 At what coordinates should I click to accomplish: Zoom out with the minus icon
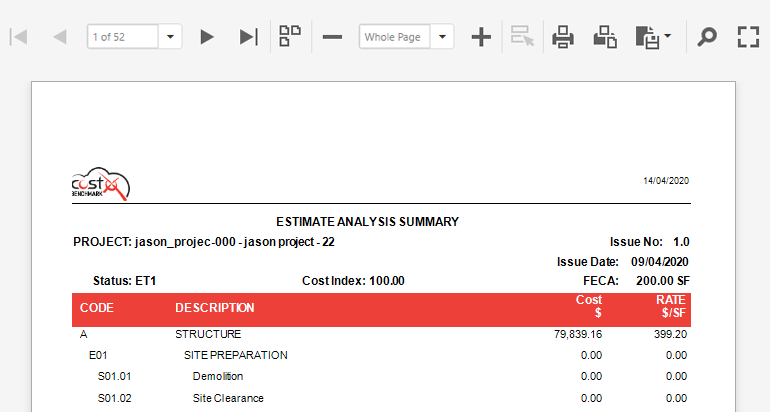tap(332, 37)
